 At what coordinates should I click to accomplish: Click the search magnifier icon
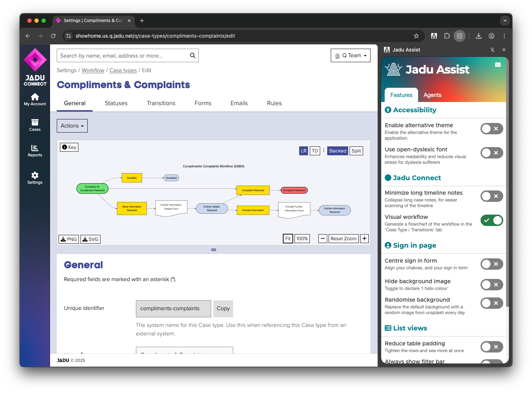(x=193, y=55)
